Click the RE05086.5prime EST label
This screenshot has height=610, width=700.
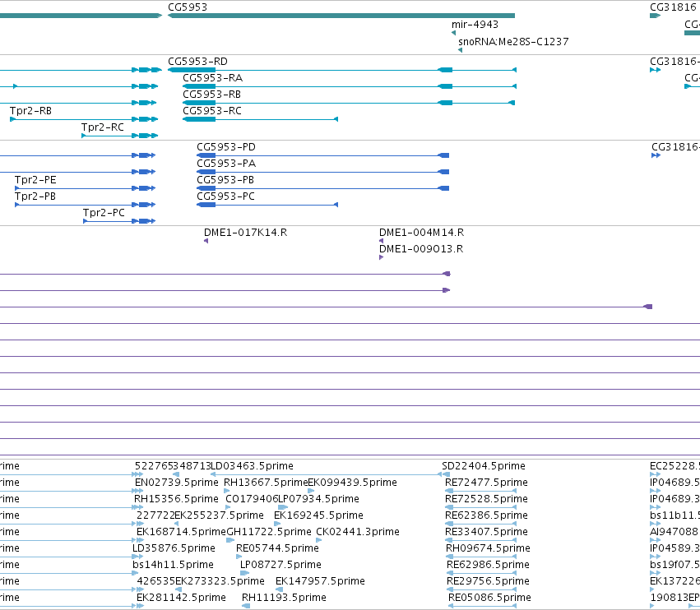489,598
